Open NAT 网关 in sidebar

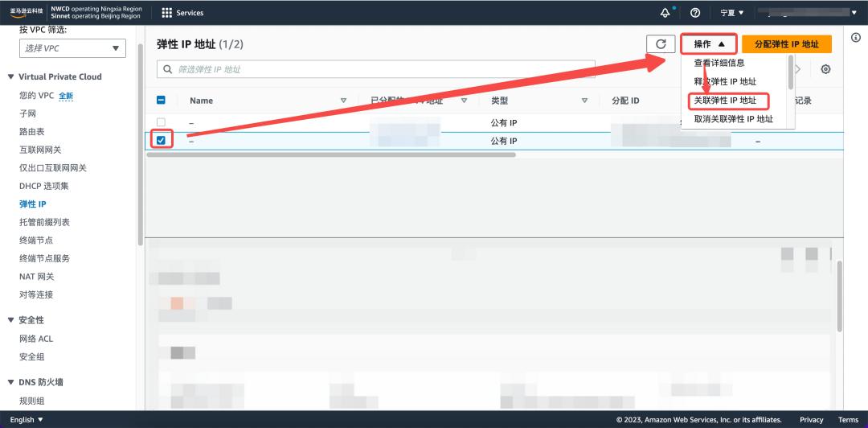click(x=36, y=276)
